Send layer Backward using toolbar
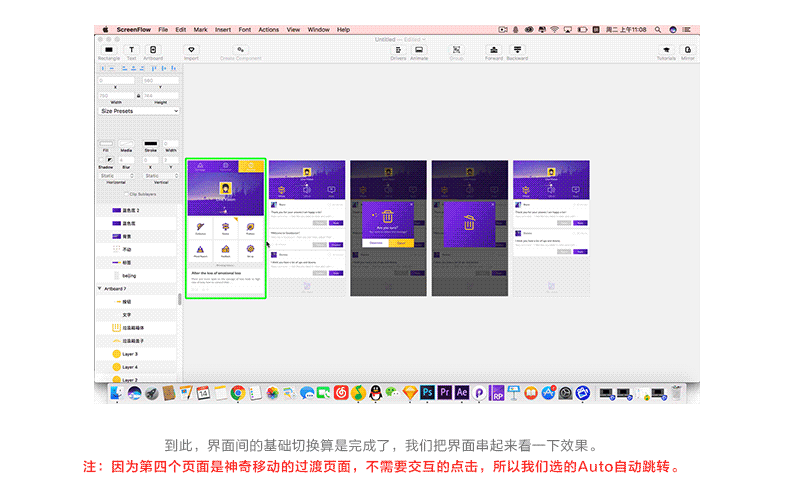Image resolution: width=800 pixels, height=499 pixels. point(517,49)
